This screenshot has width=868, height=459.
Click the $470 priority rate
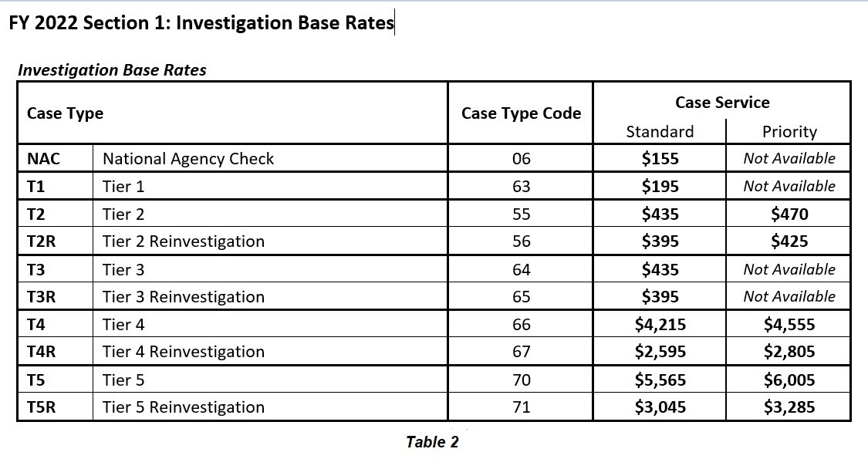click(x=789, y=214)
